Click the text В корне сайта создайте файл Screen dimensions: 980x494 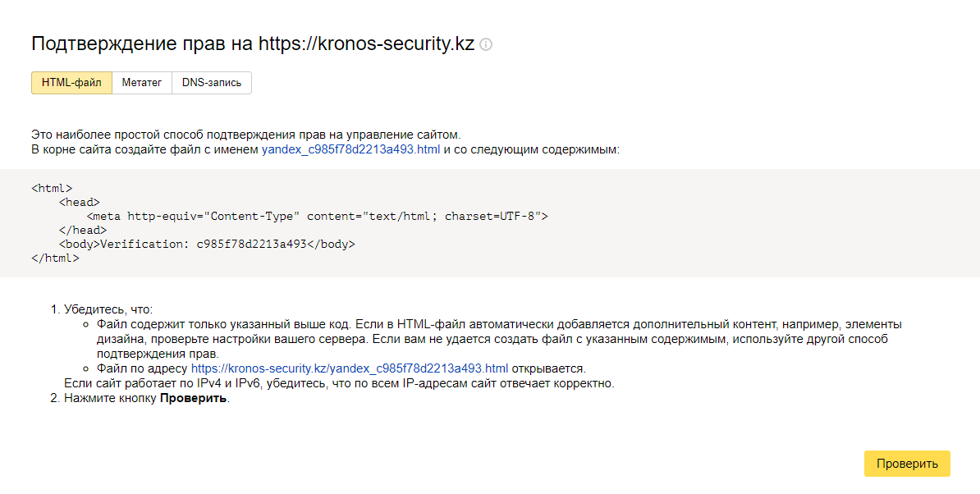(145, 149)
